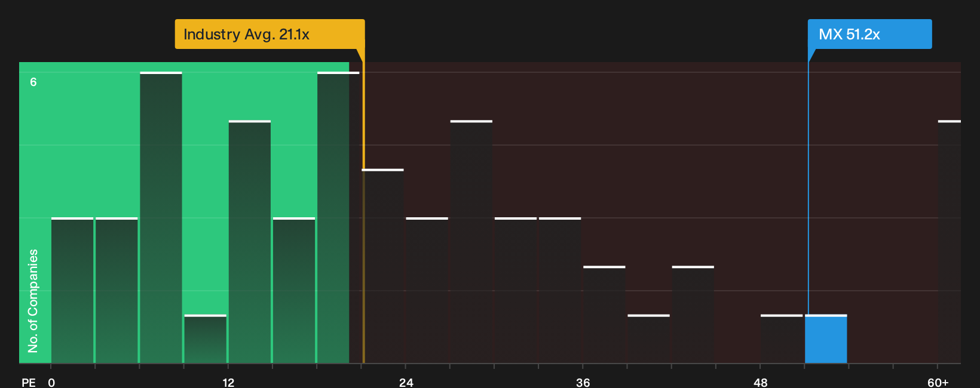Screen dimensions: 980x388
Task: Click the 'PE' axis title
Action: (x=29, y=382)
